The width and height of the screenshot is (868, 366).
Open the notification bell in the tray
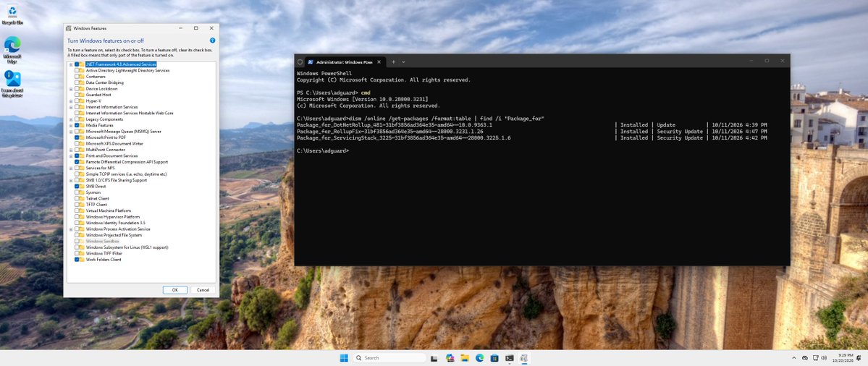[859, 358]
